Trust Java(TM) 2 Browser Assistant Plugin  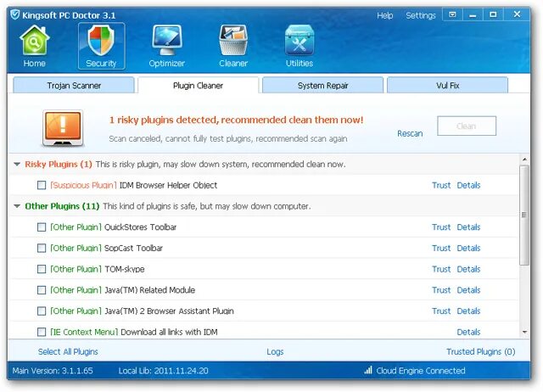[441, 311]
